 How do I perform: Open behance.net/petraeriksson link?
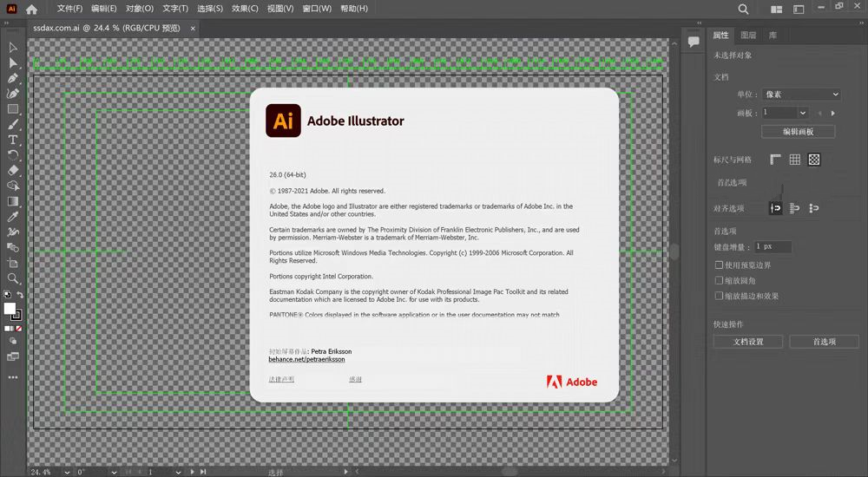(306, 359)
